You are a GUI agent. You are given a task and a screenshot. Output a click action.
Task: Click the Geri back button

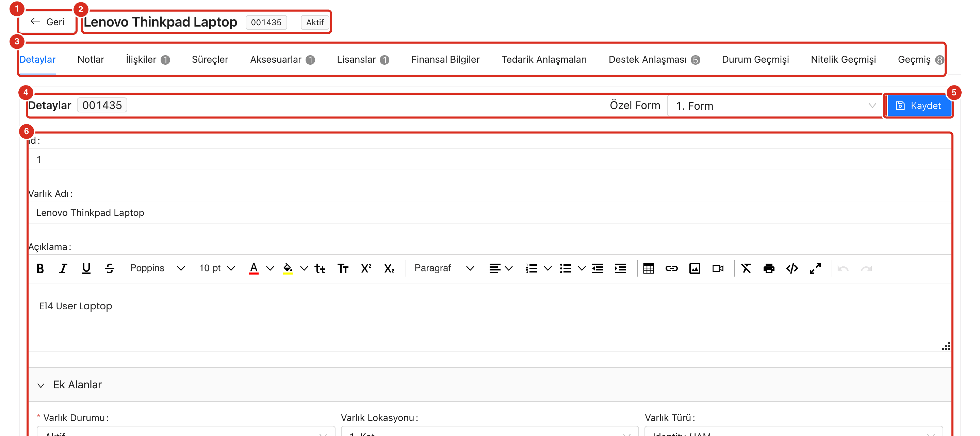pyautogui.click(x=48, y=22)
